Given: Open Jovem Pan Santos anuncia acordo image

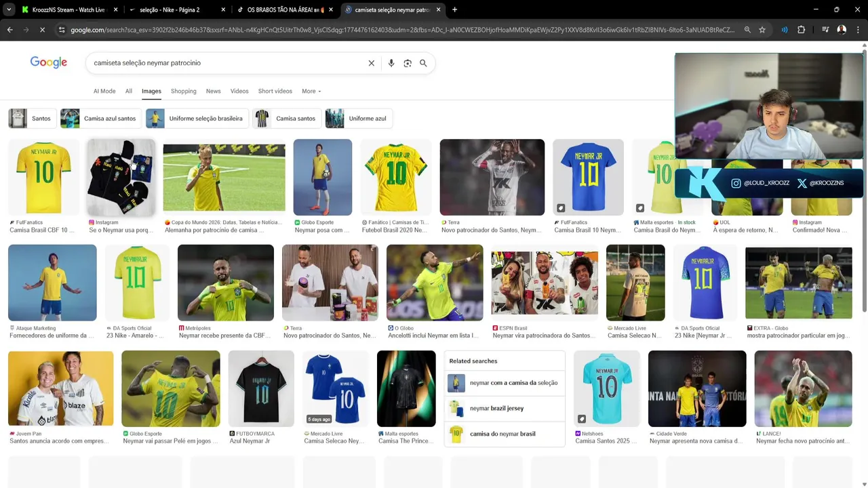Looking at the screenshot, I should (61, 388).
